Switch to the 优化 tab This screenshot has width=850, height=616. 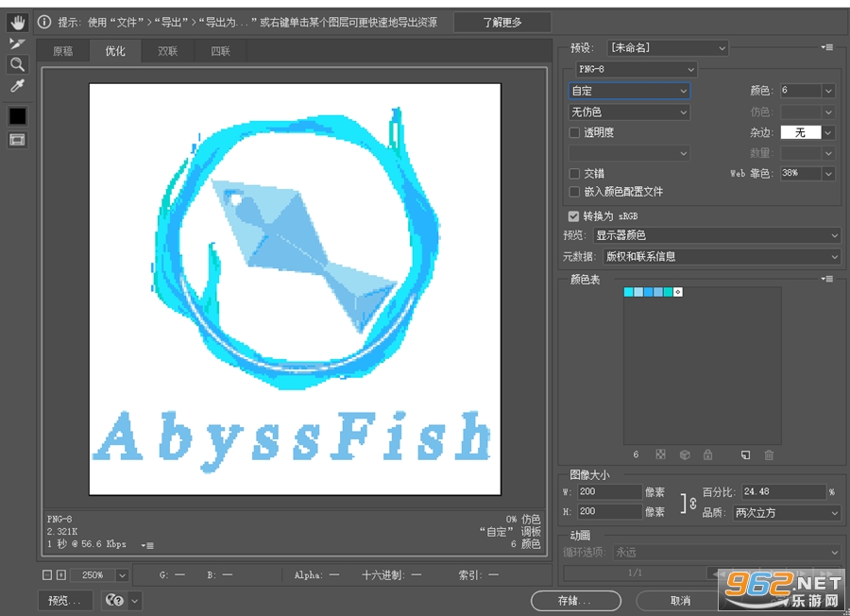point(115,51)
